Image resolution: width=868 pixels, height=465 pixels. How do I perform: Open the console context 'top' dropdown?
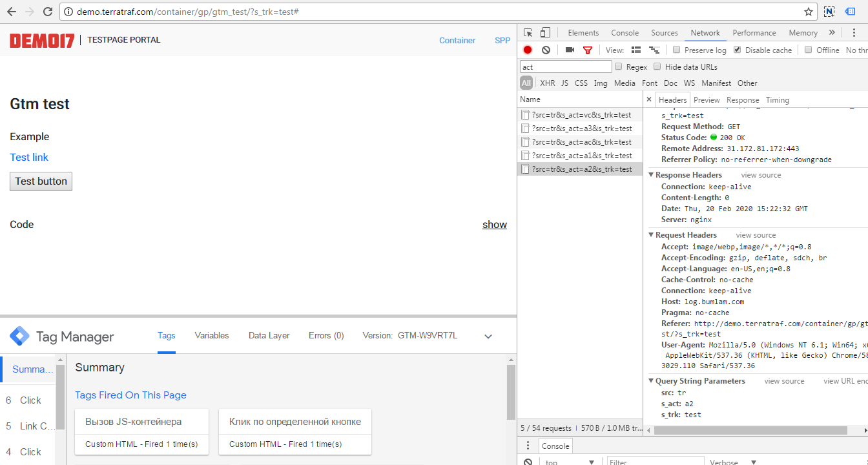[x=570, y=462]
